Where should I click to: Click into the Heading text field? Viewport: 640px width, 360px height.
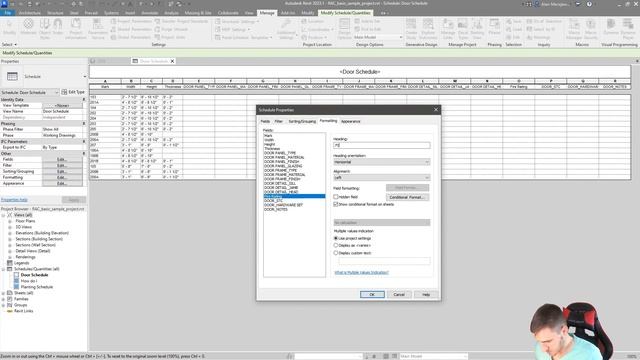[x=382, y=145]
